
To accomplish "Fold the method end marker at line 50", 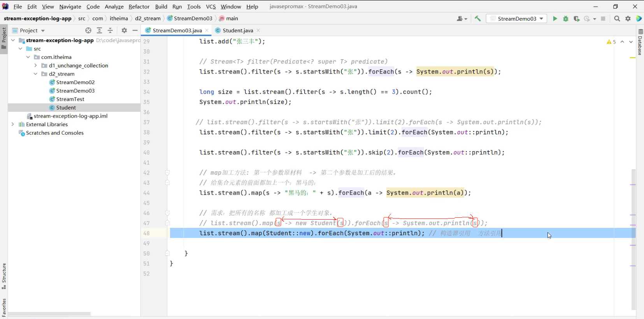I will point(167,253).
